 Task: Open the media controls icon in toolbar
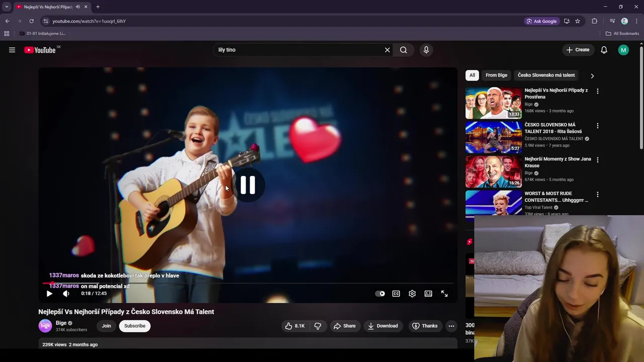click(612, 21)
